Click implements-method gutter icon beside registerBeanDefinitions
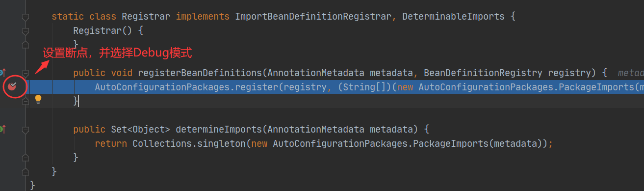This screenshot has height=191, width=644. (x=2, y=73)
